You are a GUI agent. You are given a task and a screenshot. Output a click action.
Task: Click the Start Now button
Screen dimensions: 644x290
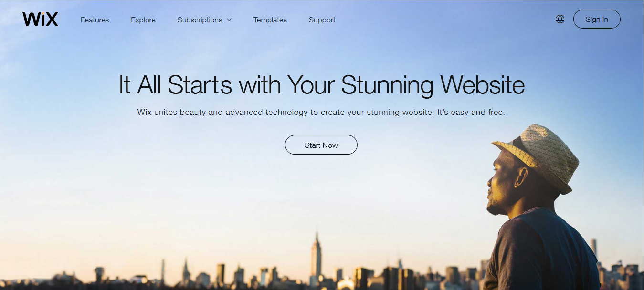coord(321,145)
